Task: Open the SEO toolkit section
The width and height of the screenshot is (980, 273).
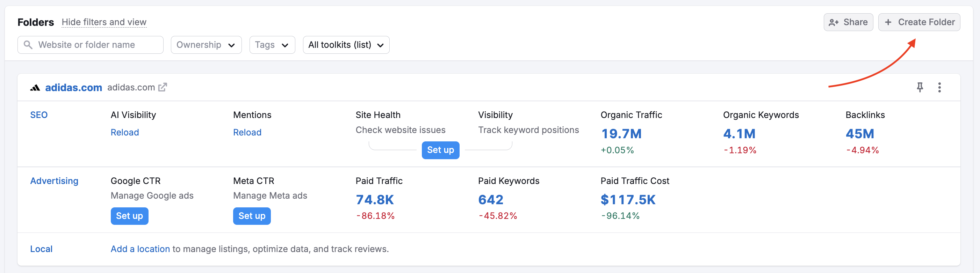Action: coord(39,115)
